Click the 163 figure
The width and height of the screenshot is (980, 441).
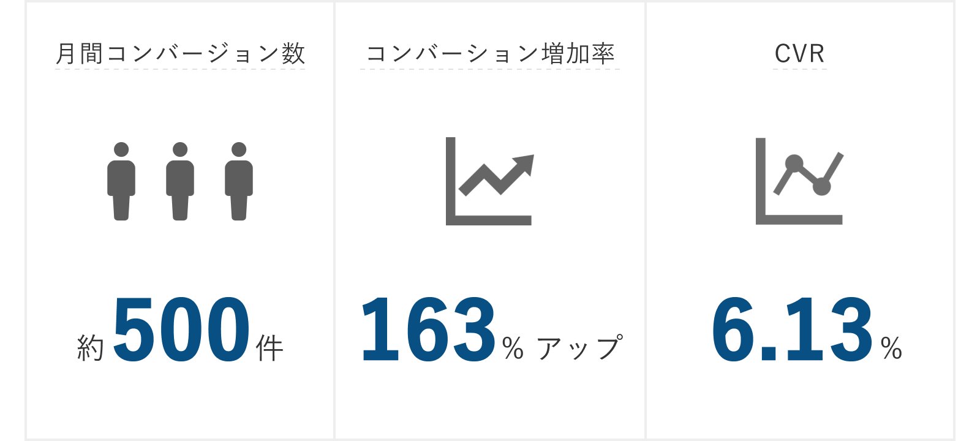point(429,330)
